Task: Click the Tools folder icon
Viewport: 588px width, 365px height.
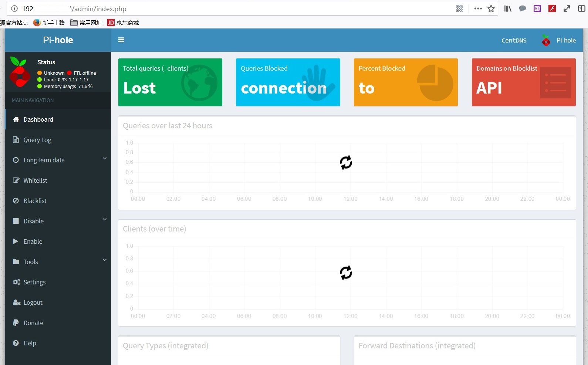Action: (16, 262)
